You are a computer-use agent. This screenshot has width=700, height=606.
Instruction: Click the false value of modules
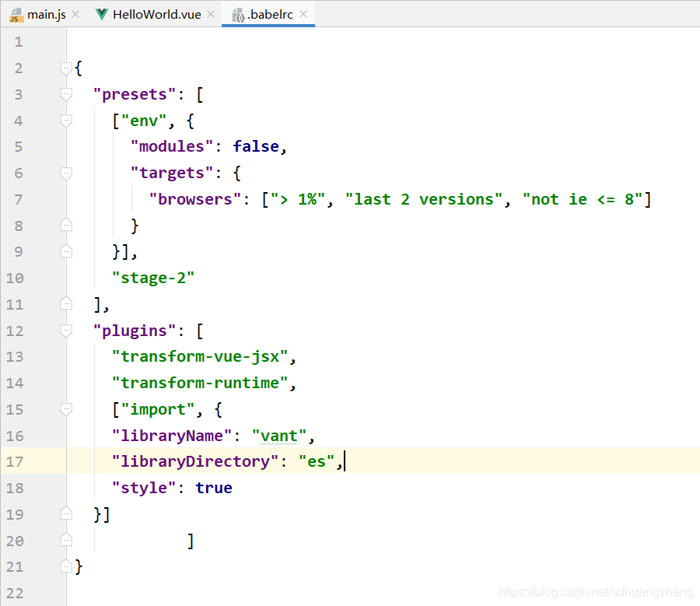[256, 146]
